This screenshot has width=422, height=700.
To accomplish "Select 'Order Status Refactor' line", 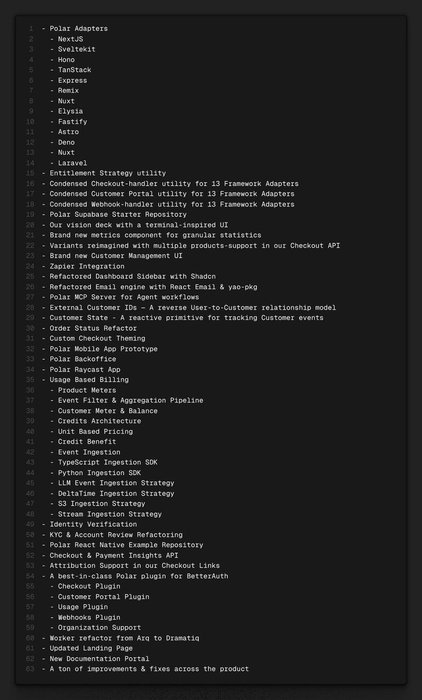I will point(89,328).
